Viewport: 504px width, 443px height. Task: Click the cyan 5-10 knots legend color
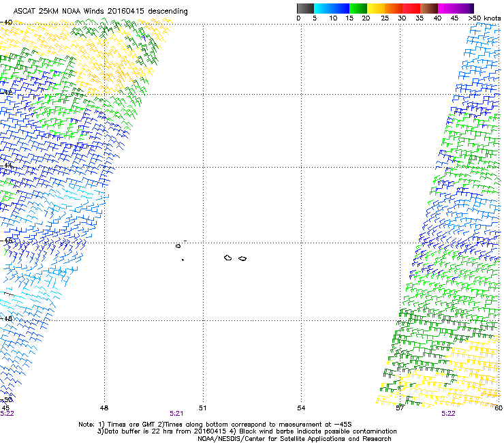click(x=323, y=8)
